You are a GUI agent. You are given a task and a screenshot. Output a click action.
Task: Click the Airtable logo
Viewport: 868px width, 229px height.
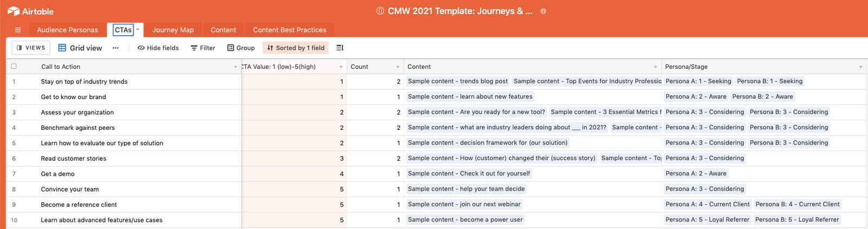30,11
